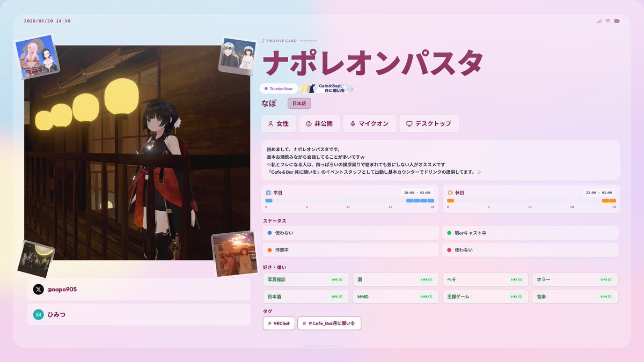Screen dimensions: 644x362
Task: Click the なぽ nickname text
Action: [269, 103]
